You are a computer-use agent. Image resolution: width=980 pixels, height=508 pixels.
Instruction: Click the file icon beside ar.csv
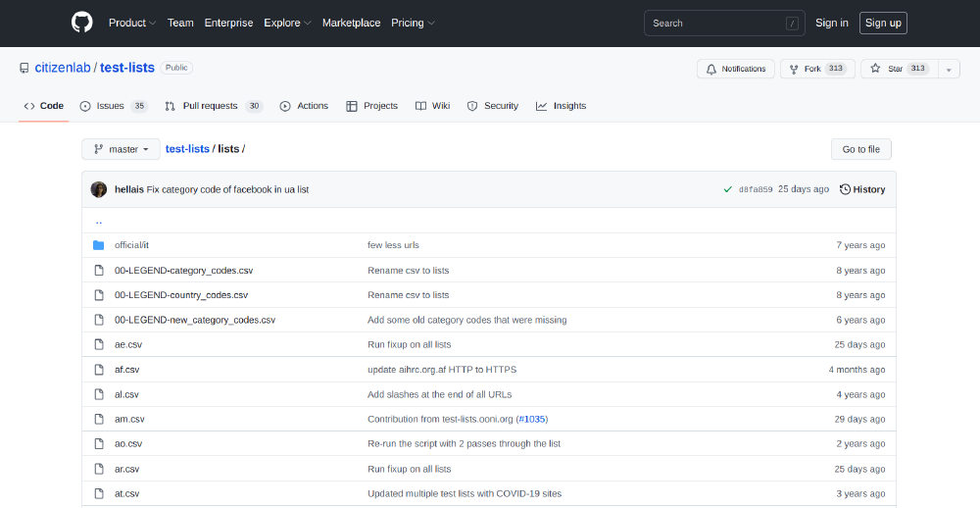99,469
